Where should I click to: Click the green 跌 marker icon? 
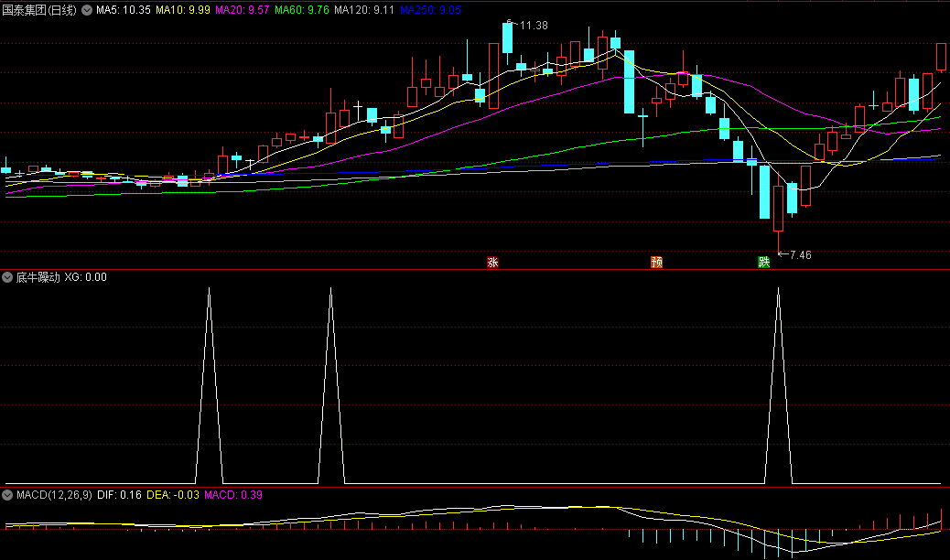tap(764, 263)
